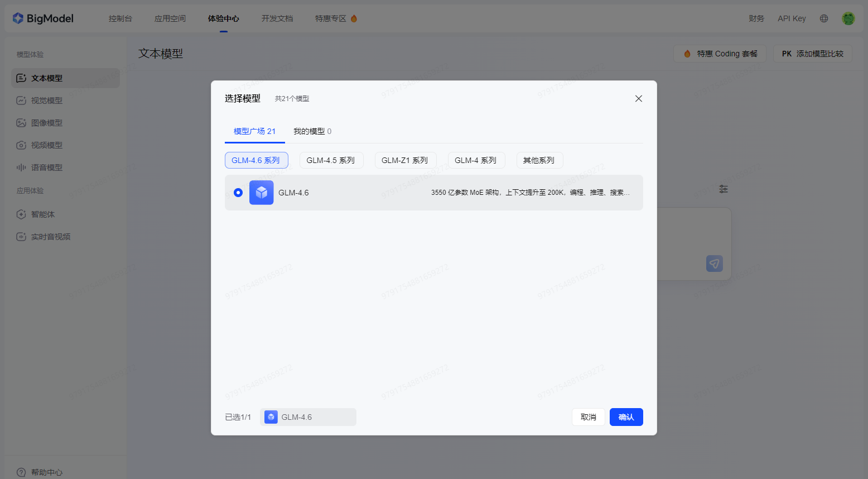
Task: Open 应用空间 in top navigation
Action: coord(170,18)
